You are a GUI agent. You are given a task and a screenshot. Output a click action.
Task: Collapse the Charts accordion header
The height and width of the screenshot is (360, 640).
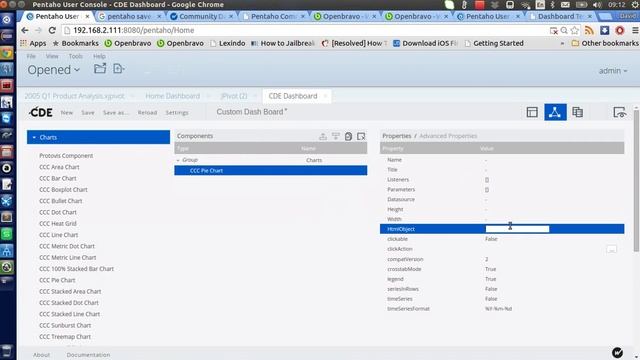tap(98, 137)
